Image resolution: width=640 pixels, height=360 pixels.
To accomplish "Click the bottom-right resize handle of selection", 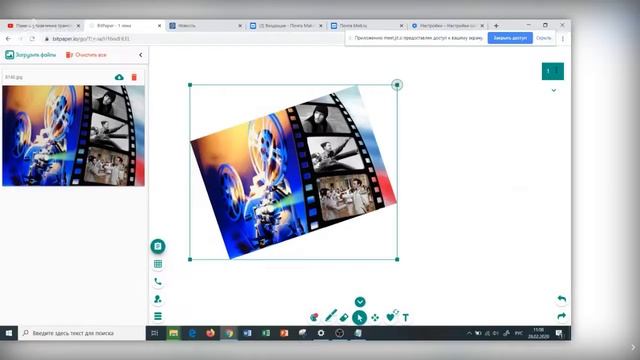I will click(x=397, y=259).
